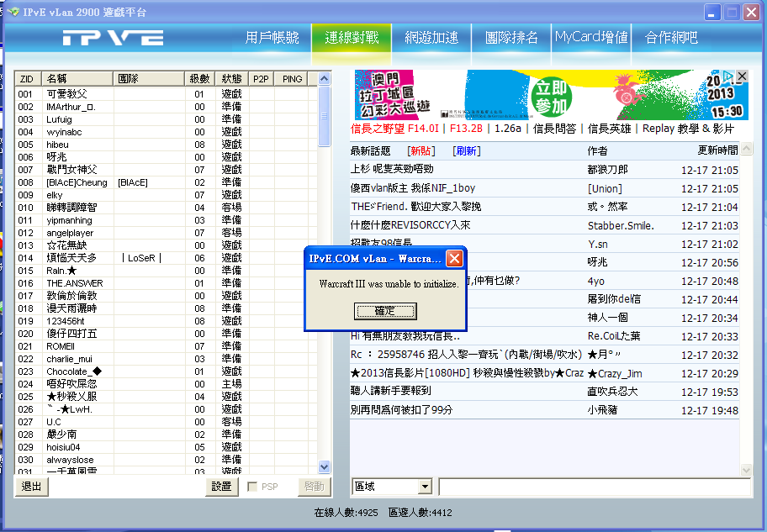Click the 確定 button in error dialog
This screenshot has height=532, width=767.
click(x=385, y=311)
